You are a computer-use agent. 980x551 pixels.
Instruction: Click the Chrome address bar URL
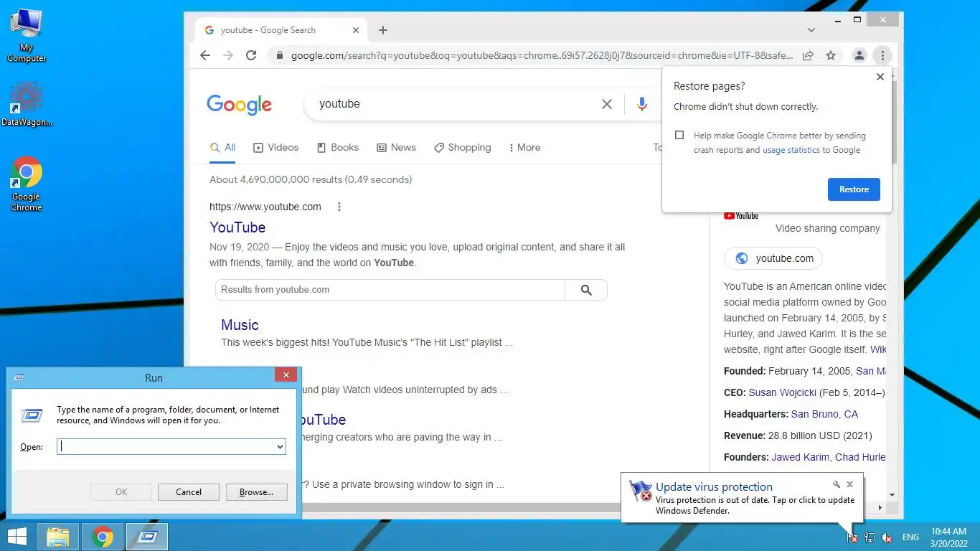point(542,55)
